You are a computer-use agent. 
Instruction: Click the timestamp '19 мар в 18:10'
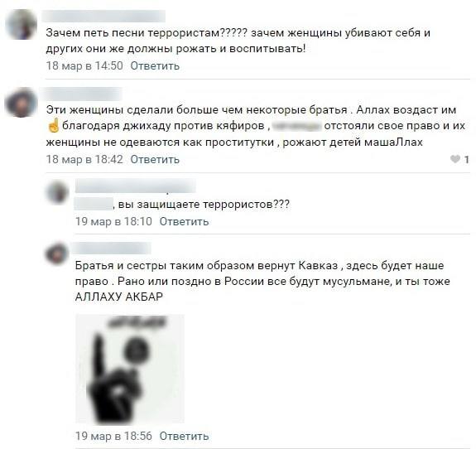tap(113, 222)
